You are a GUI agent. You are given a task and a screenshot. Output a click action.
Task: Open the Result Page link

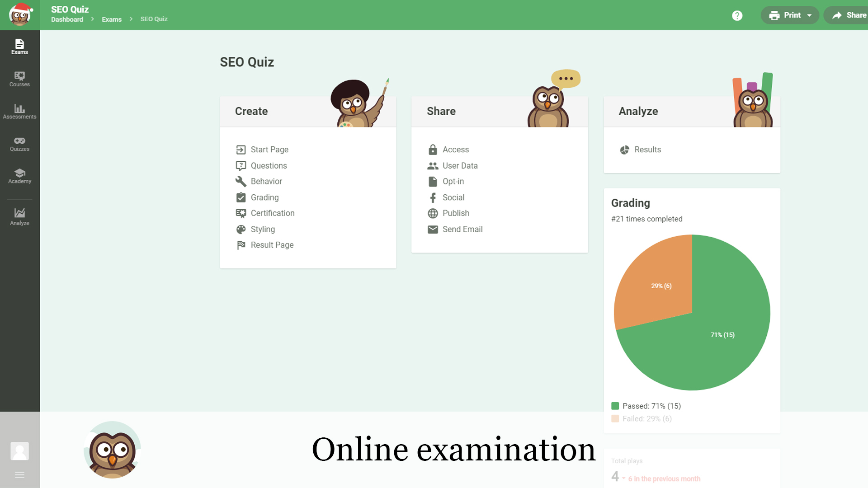(272, 245)
